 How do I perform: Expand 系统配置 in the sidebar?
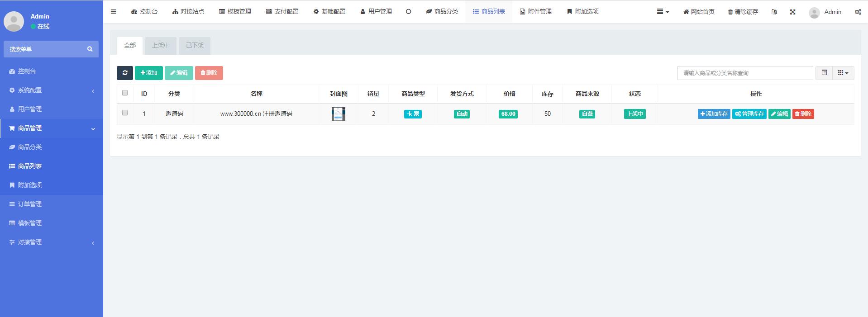click(52, 90)
